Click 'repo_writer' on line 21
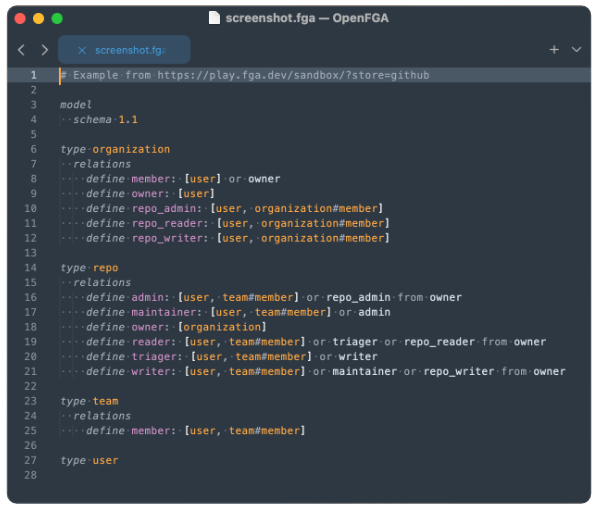Screen dimensions: 600x510 [x=458, y=372]
